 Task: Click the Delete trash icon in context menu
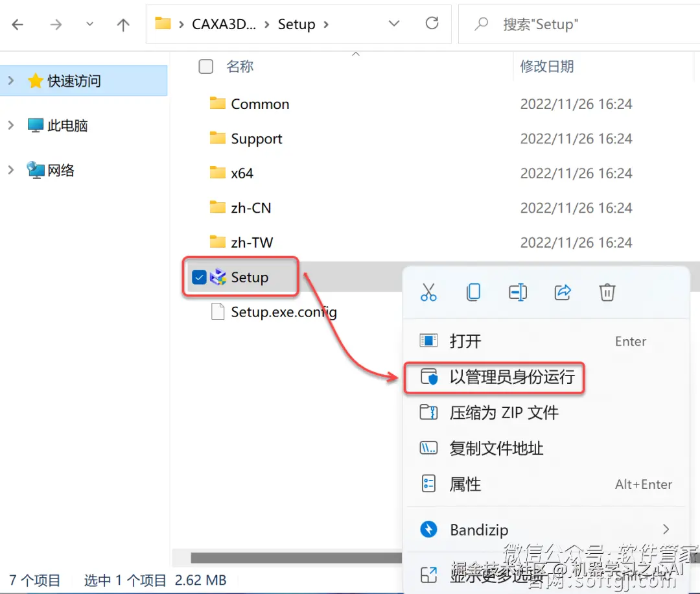607,292
